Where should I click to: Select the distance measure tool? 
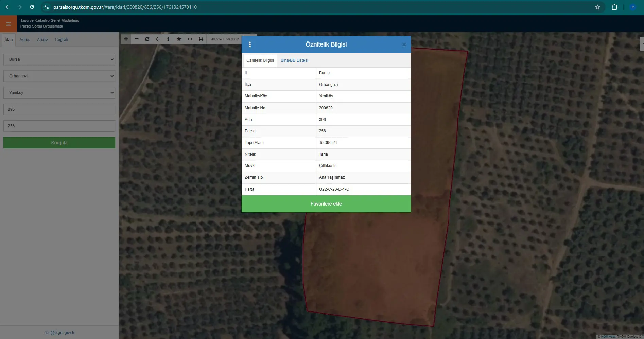[190, 39]
